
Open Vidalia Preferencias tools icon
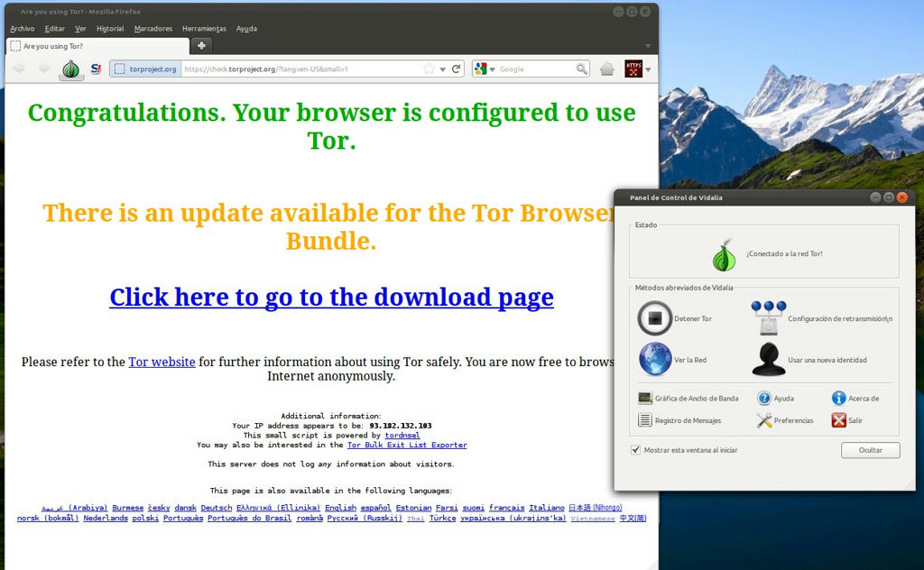pyautogui.click(x=764, y=420)
